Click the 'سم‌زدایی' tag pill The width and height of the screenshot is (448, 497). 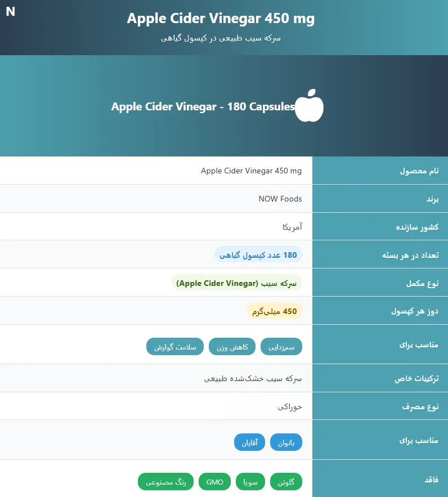click(x=281, y=347)
